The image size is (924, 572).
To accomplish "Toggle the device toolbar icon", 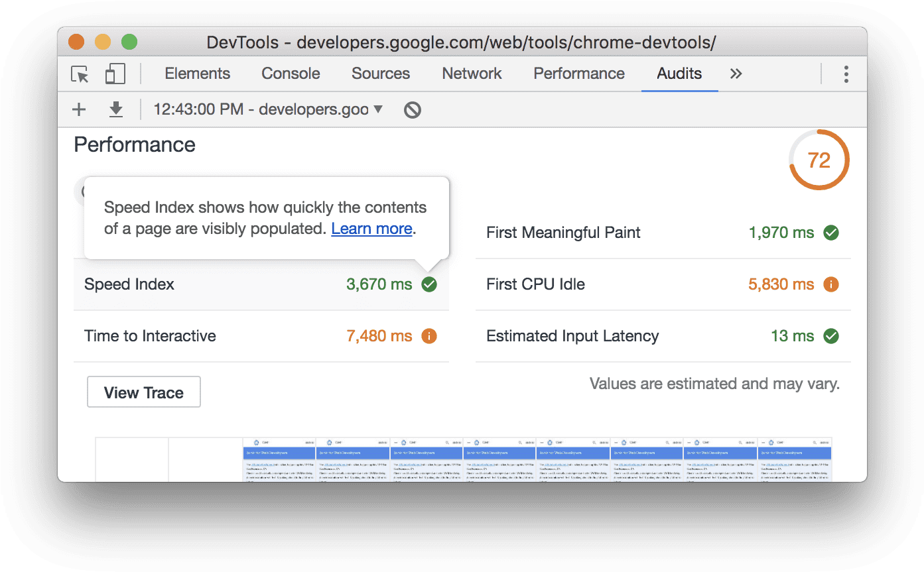I will click(x=115, y=74).
